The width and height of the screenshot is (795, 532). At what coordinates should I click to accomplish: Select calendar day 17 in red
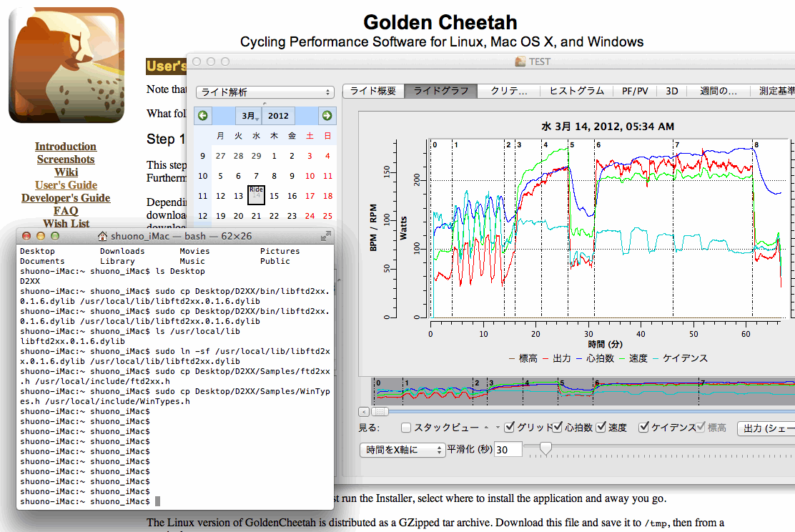click(310, 196)
